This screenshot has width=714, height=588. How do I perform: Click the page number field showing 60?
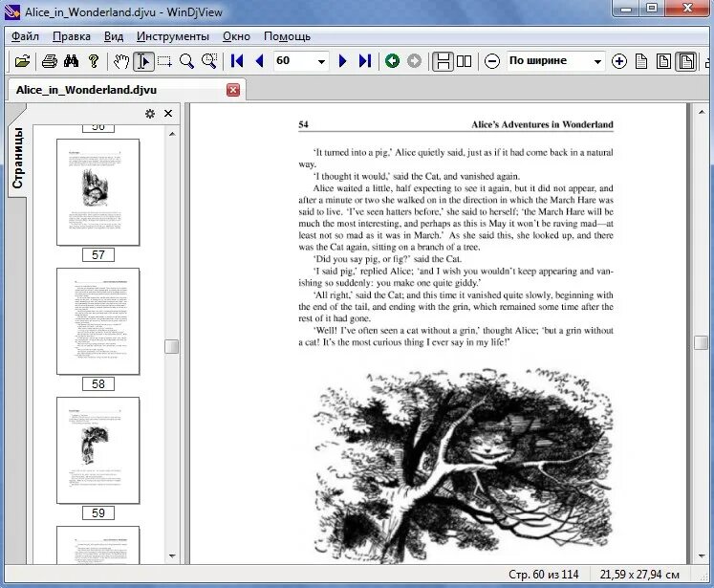(x=294, y=60)
